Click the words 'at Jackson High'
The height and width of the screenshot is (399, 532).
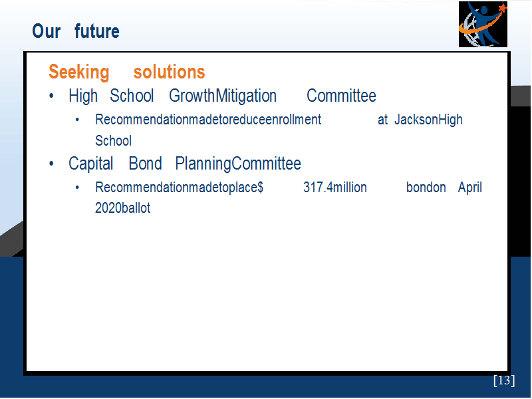(x=420, y=120)
